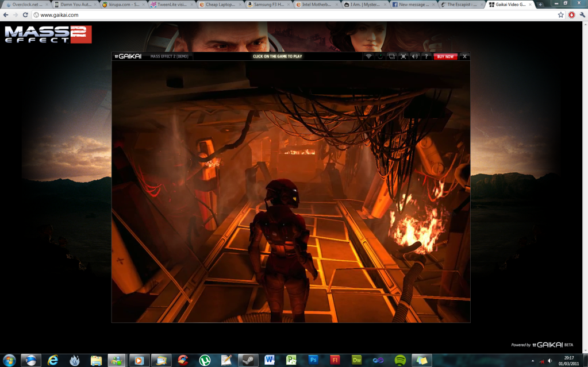Go forward in the browser

16,15
